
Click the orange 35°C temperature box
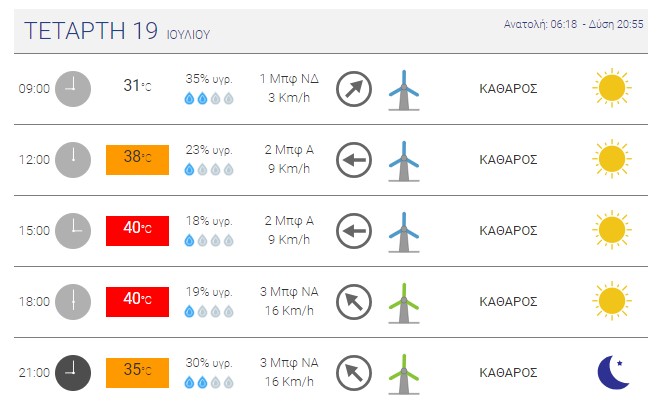point(137,373)
